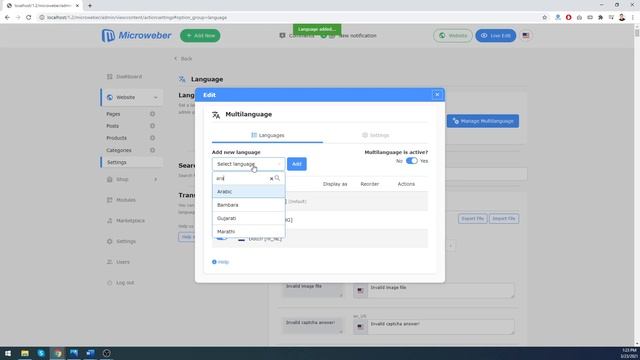Click the add icon next to Posts

152,126
